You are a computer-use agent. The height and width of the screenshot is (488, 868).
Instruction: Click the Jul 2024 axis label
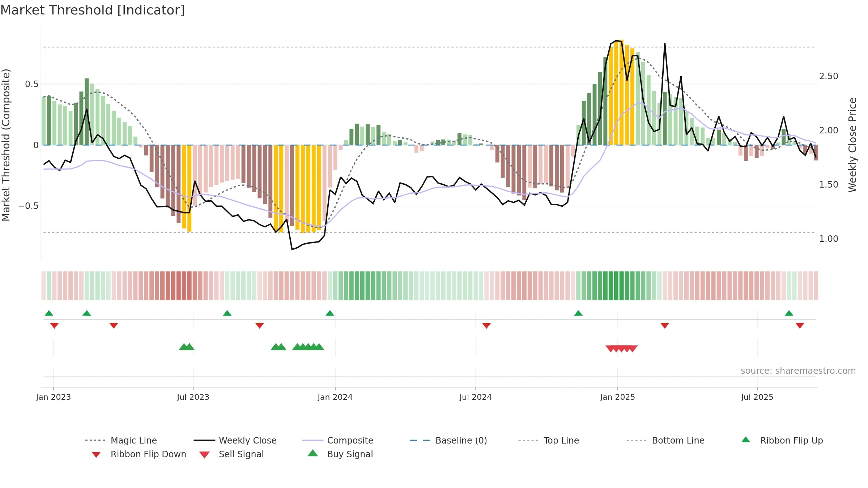[x=476, y=397]
